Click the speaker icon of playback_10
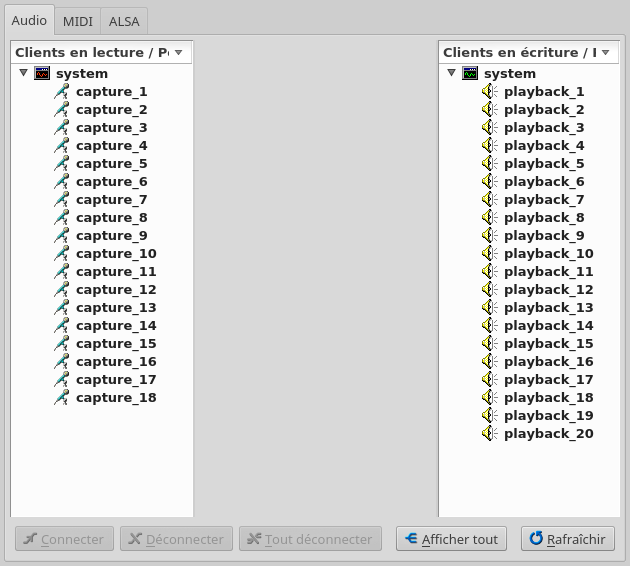 tap(489, 253)
